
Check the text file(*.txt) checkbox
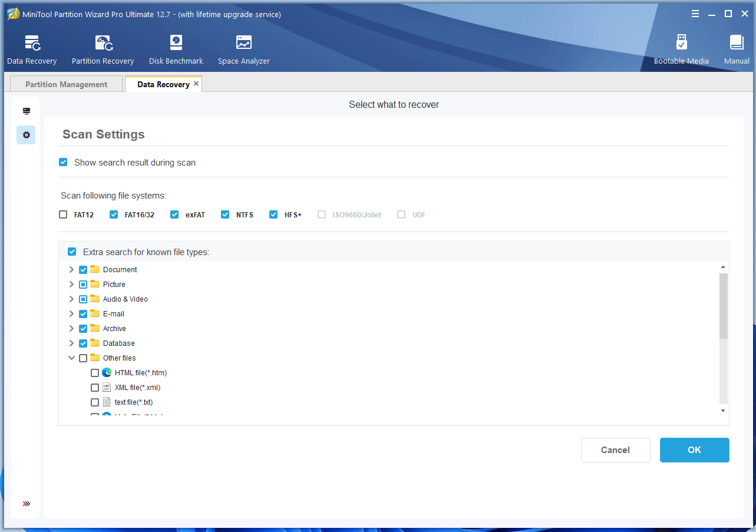click(x=95, y=402)
